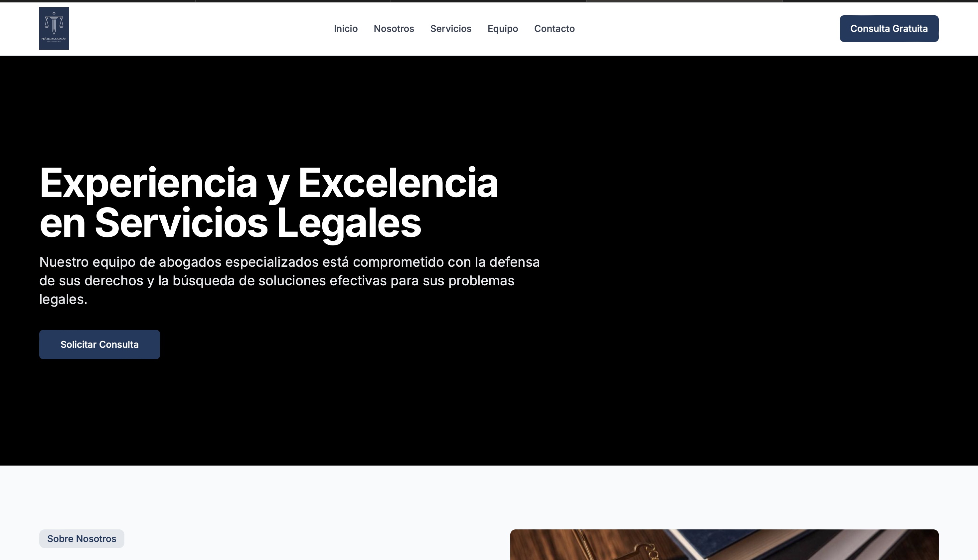The image size is (978, 560).
Task: Open the Inicio navigation link
Action: pyautogui.click(x=346, y=29)
